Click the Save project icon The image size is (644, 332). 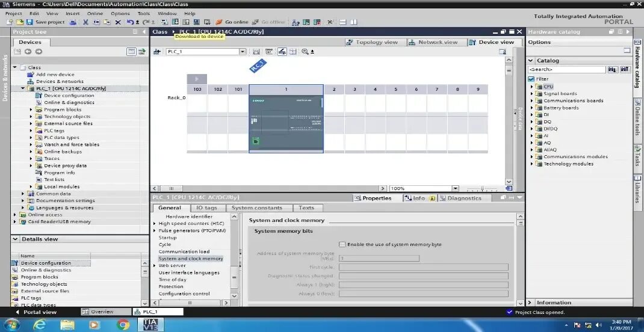29,22
